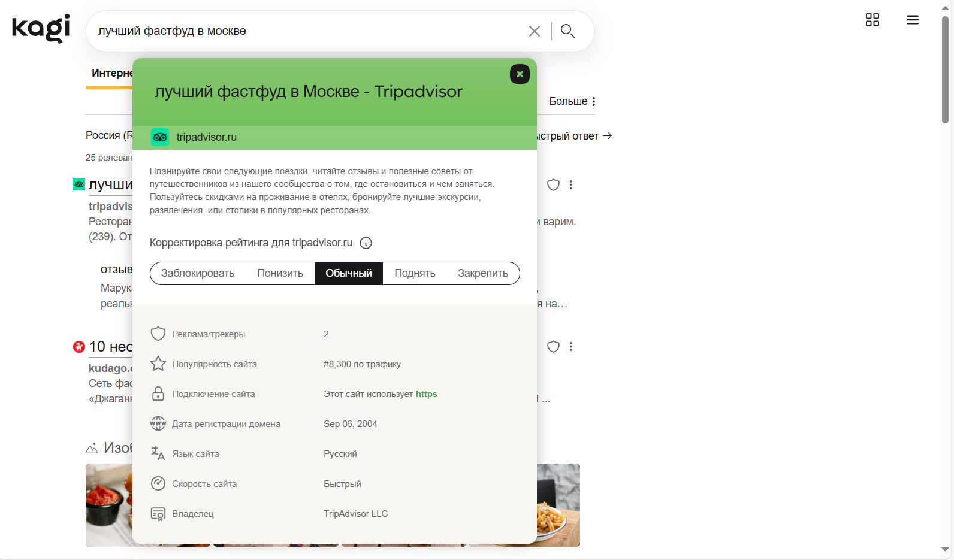954x560 pixels.
Task: Open the tripadvisor.ru link in popup
Action: (x=207, y=137)
